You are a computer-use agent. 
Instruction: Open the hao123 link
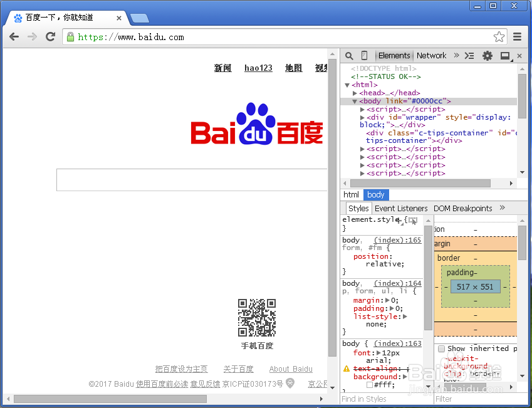pos(258,68)
